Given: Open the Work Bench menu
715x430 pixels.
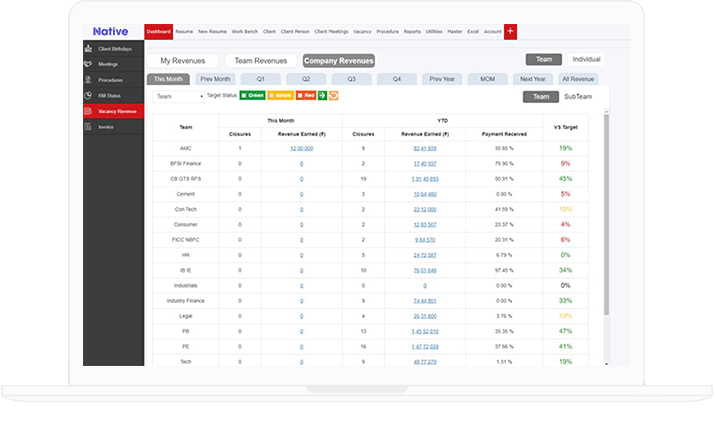Looking at the screenshot, I should (x=245, y=31).
